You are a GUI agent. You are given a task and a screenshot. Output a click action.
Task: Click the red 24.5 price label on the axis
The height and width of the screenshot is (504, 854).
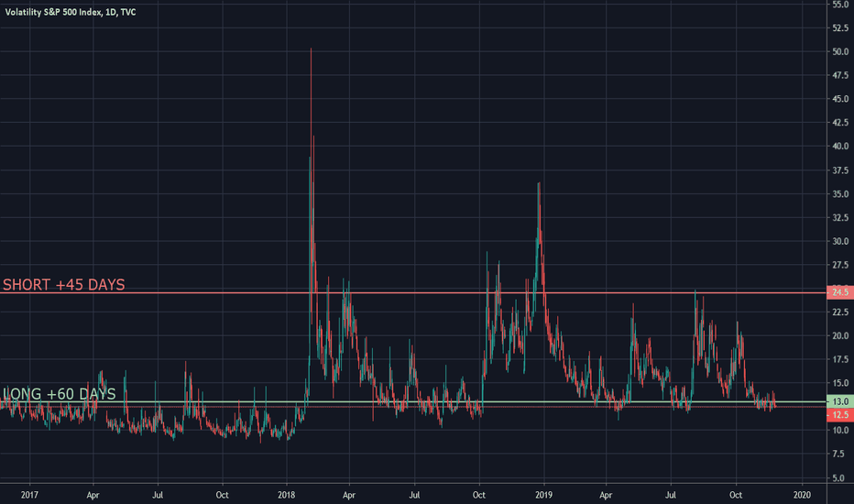click(x=840, y=292)
